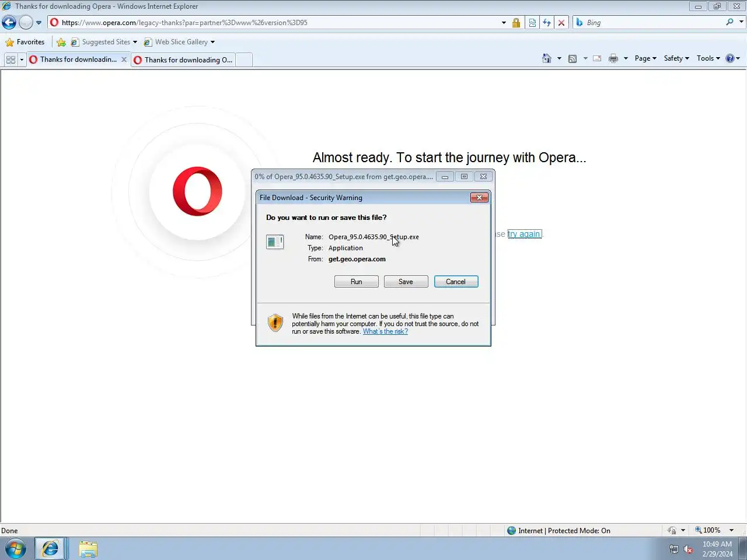This screenshot has width=747, height=560.
Task: Click the Stop loading red X icon
Action: tap(561, 23)
